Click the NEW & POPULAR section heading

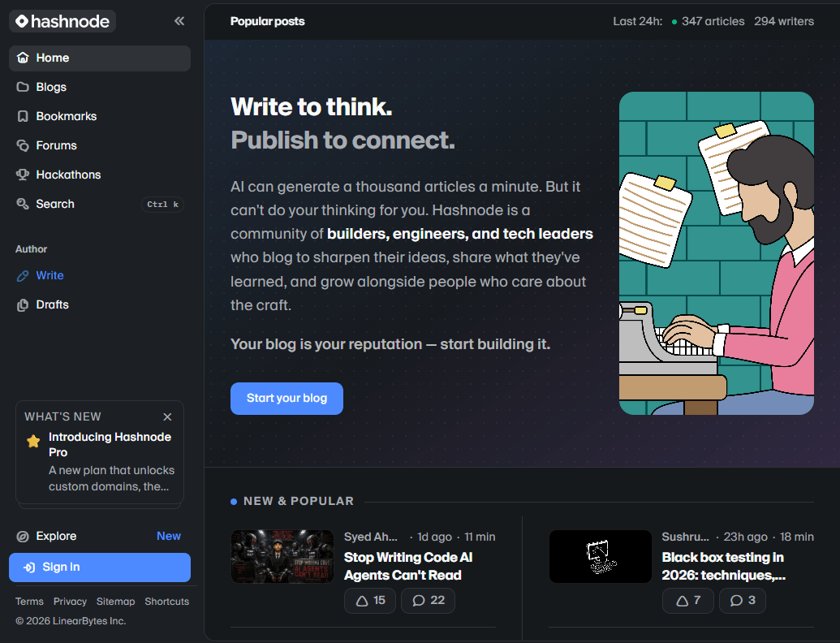click(299, 502)
